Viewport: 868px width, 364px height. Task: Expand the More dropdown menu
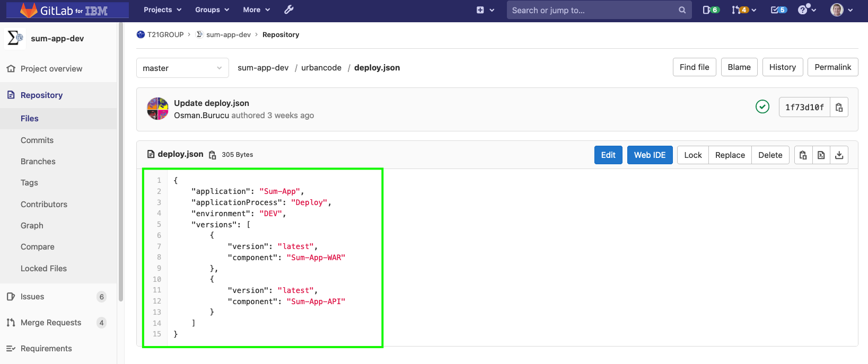point(257,10)
